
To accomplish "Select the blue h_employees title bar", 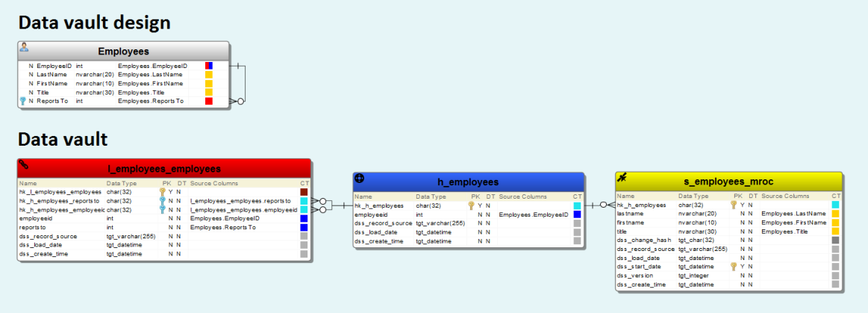I will point(469,182).
